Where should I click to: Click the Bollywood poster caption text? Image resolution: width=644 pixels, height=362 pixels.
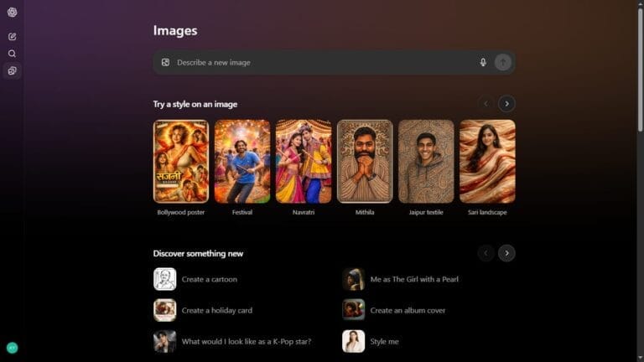181,212
